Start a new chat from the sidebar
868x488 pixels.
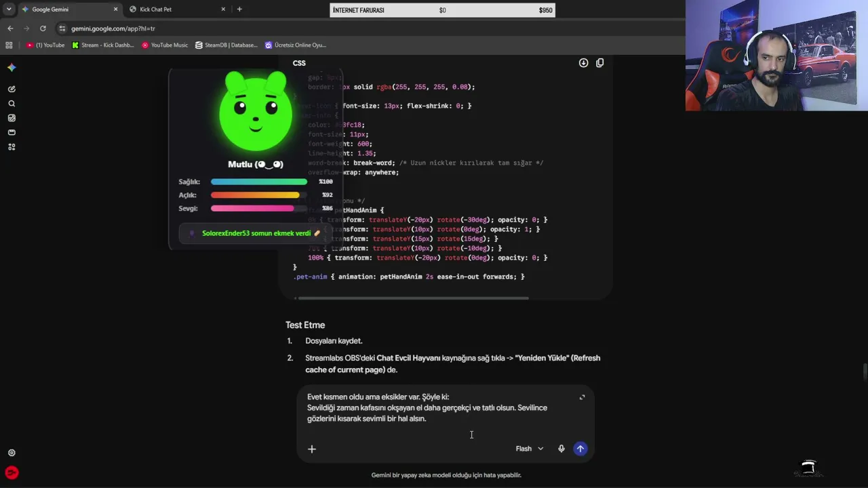(x=12, y=89)
